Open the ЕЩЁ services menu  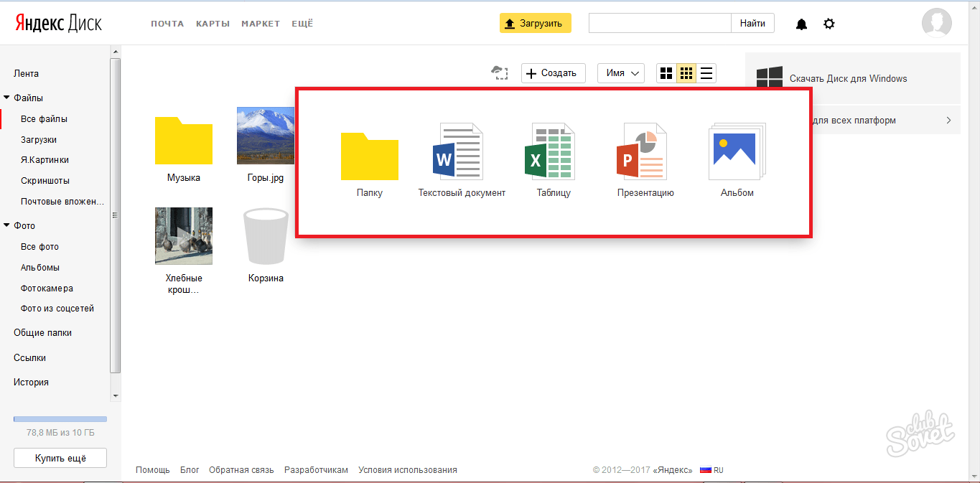(x=302, y=24)
